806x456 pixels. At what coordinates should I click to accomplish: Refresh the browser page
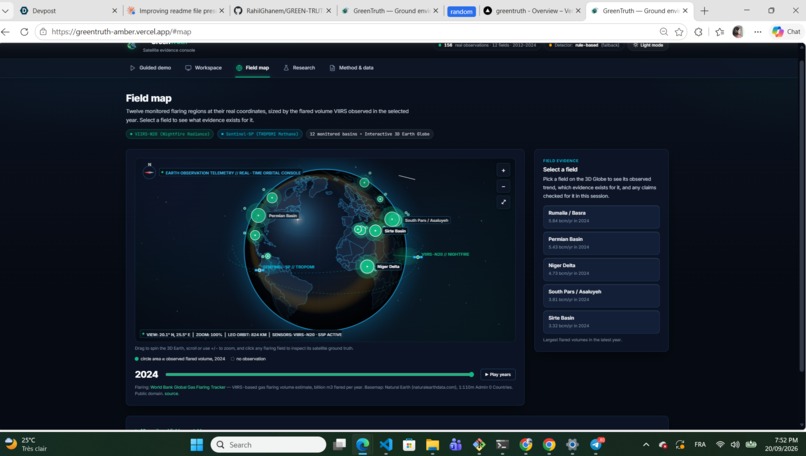(x=24, y=32)
